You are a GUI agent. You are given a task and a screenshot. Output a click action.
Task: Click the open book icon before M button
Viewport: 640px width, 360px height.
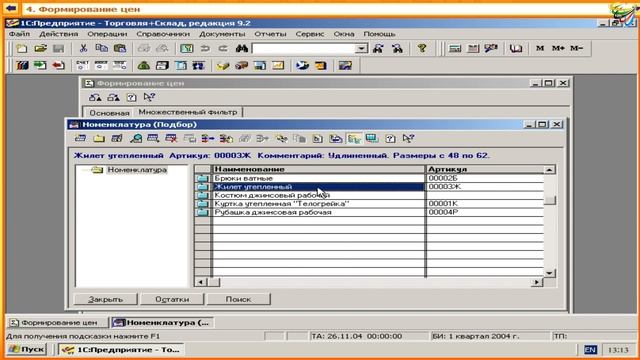click(x=516, y=49)
